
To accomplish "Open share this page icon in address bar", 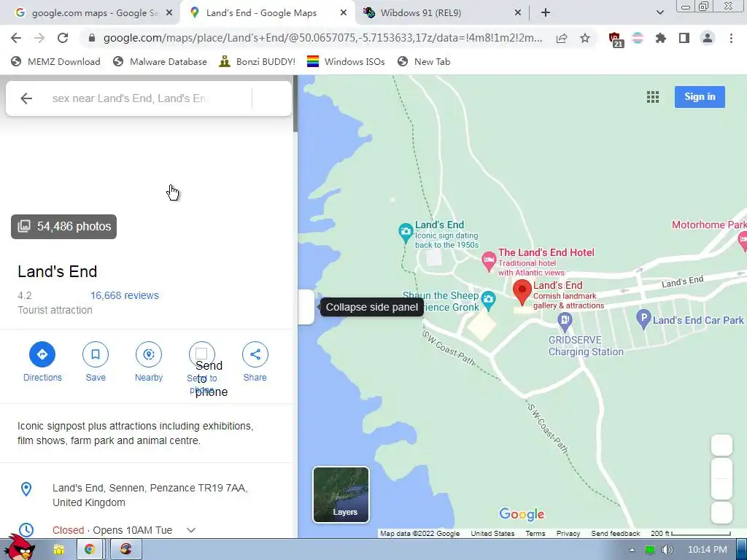I will (562, 38).
